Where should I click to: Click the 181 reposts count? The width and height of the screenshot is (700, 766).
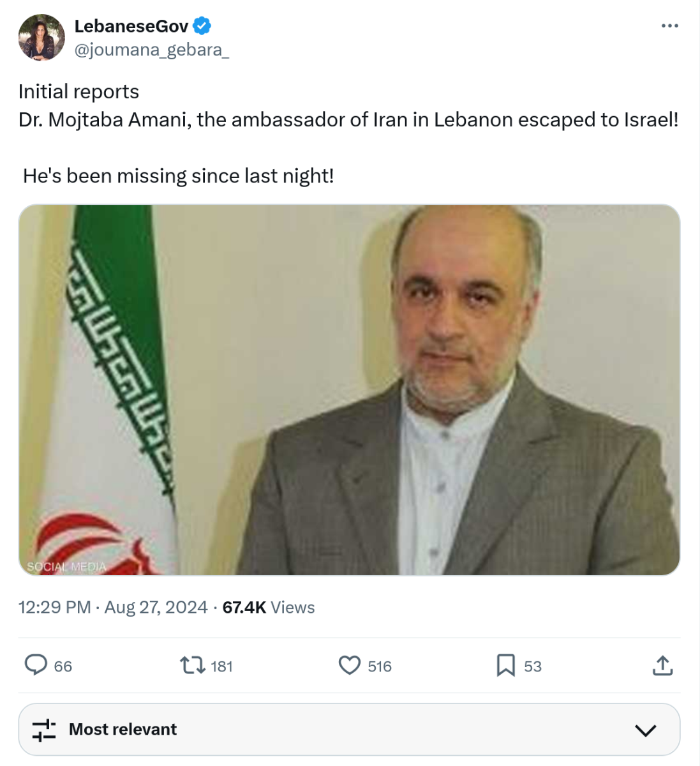[221, 666]
